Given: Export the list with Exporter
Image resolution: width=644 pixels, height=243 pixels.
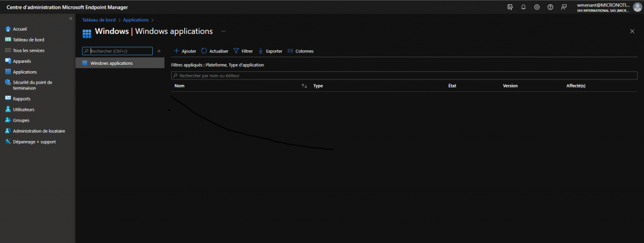Looking at the screenshot, I should (x=270, y=51).
